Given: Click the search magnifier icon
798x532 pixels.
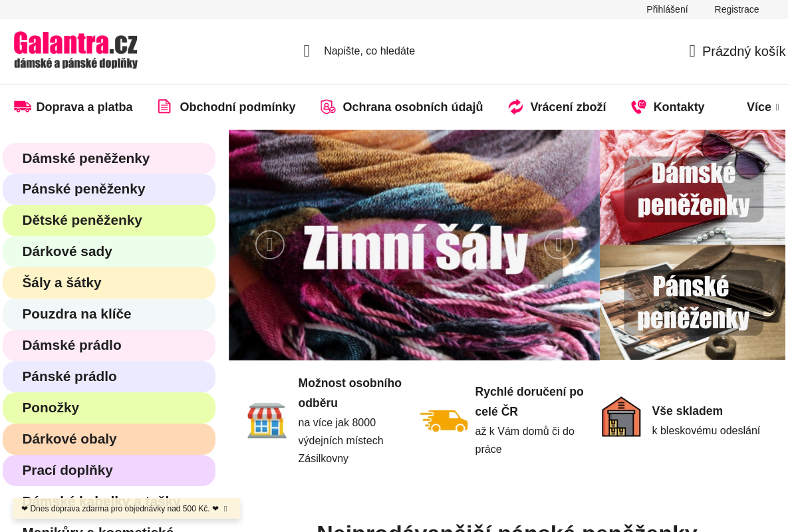Looking at the screenshot, I should pos(307,51).
